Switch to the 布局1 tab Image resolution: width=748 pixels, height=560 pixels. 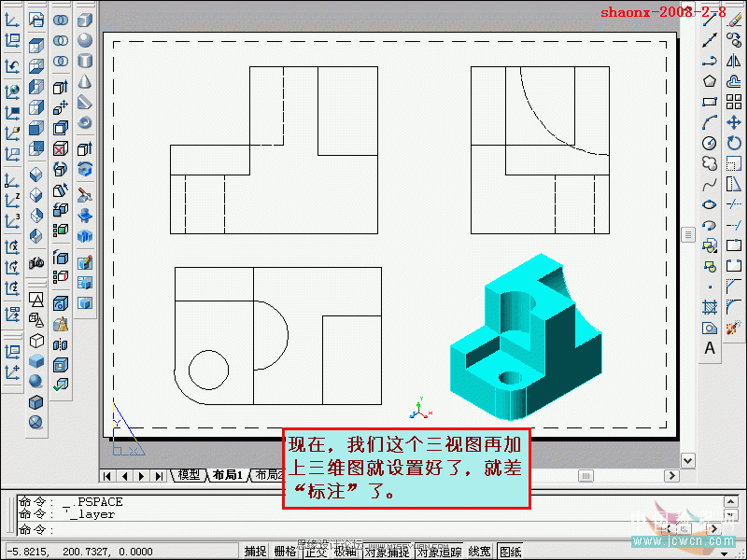pyautogui.click(x=228, y=475)
